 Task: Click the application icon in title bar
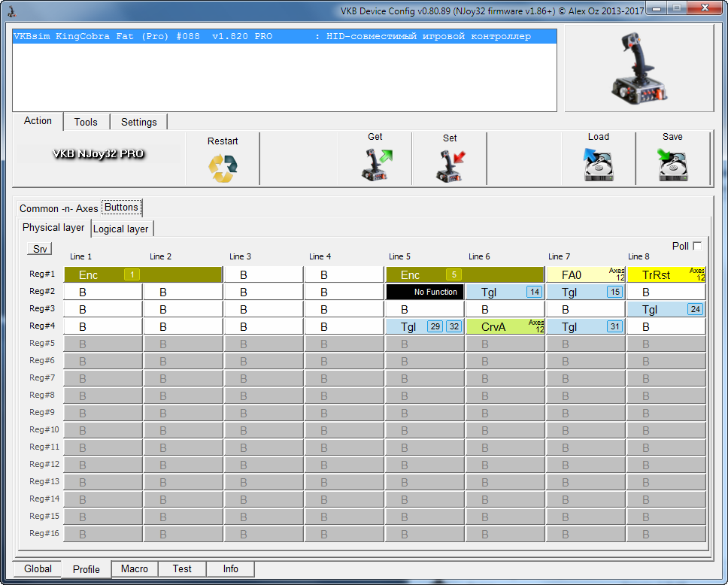click(x=12, y=11)
